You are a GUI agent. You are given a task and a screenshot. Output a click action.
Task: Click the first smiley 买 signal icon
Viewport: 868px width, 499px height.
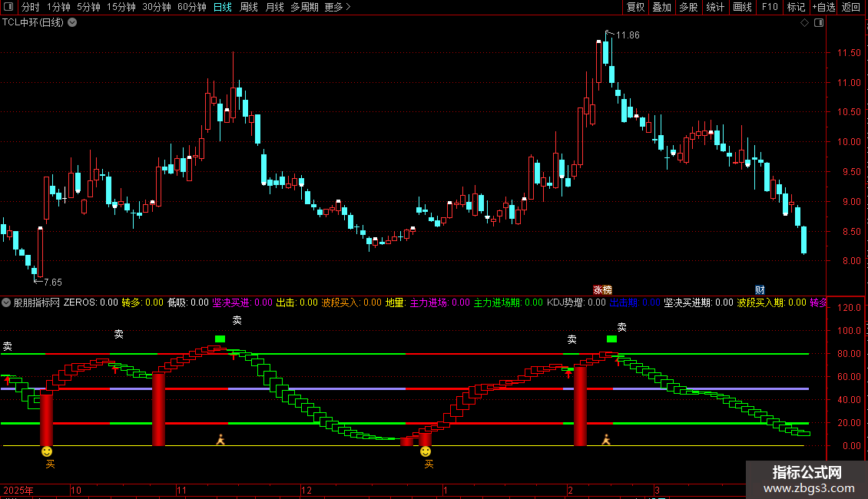47,452
